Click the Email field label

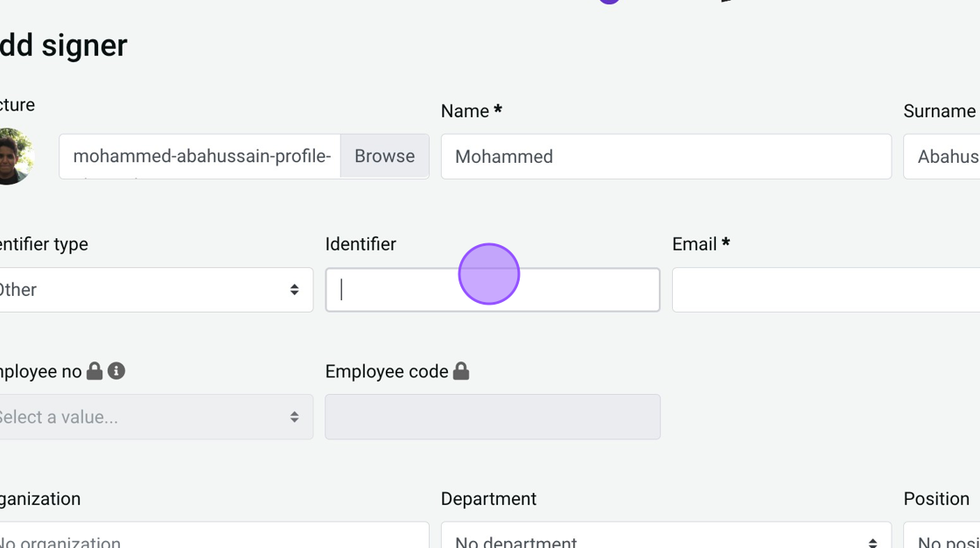click(x=695, y=244)
